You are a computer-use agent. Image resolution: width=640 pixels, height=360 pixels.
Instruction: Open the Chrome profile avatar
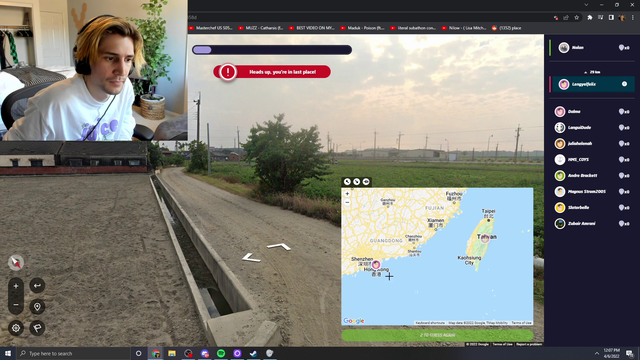tap(622, 18)
